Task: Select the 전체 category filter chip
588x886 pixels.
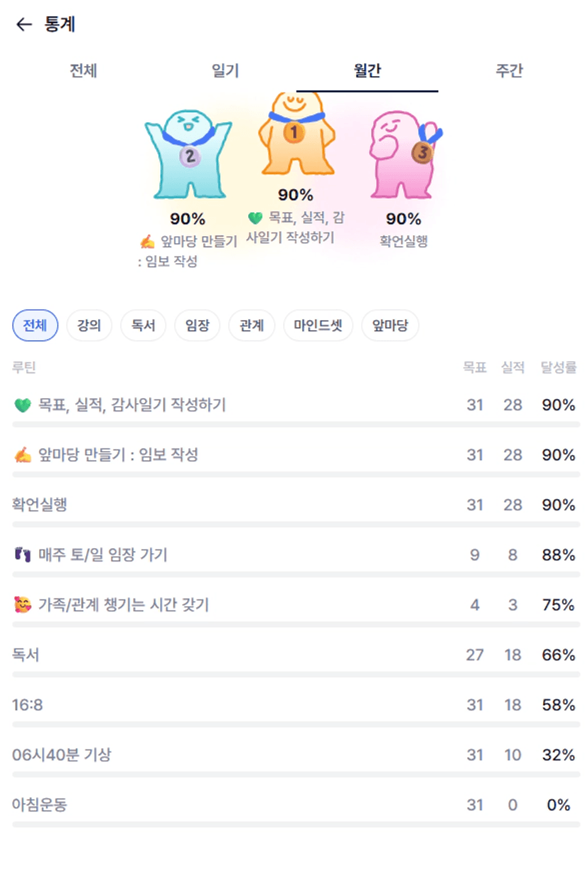Action: click(x=35, y=326)
